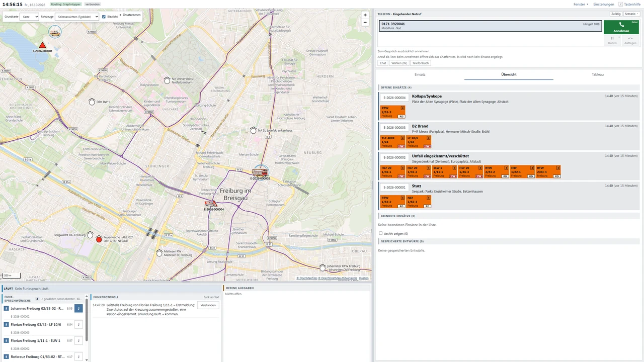Select the Bergwacht OG Freiburg marker
644x362 pixels.
[90, 235]
